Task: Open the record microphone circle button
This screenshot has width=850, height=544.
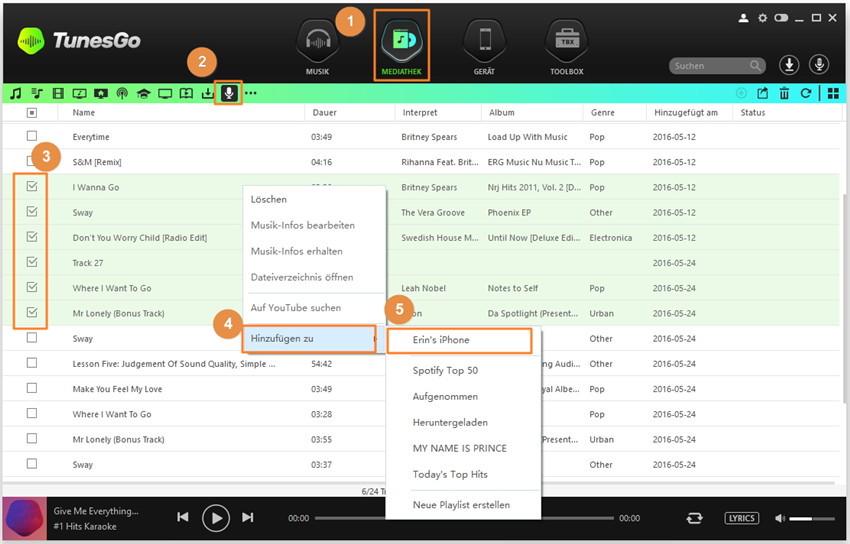Action: (819, 65)
